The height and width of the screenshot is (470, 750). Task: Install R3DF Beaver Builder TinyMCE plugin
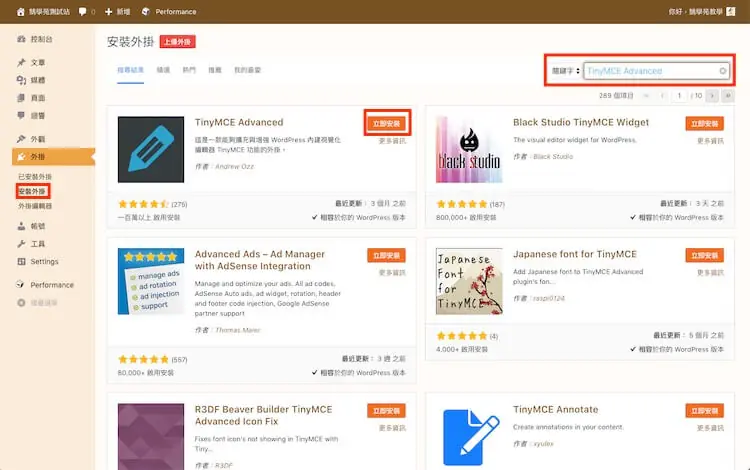386,411
